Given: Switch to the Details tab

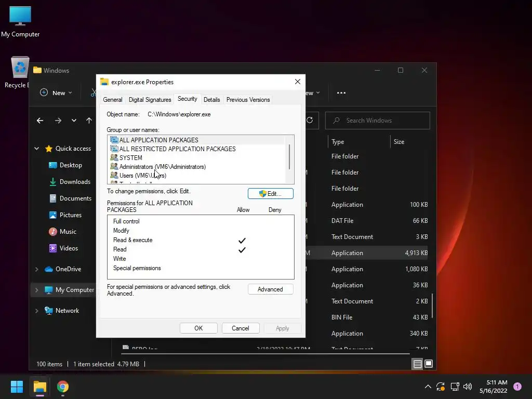Looking at the screenshot, I should pos(212,100).
